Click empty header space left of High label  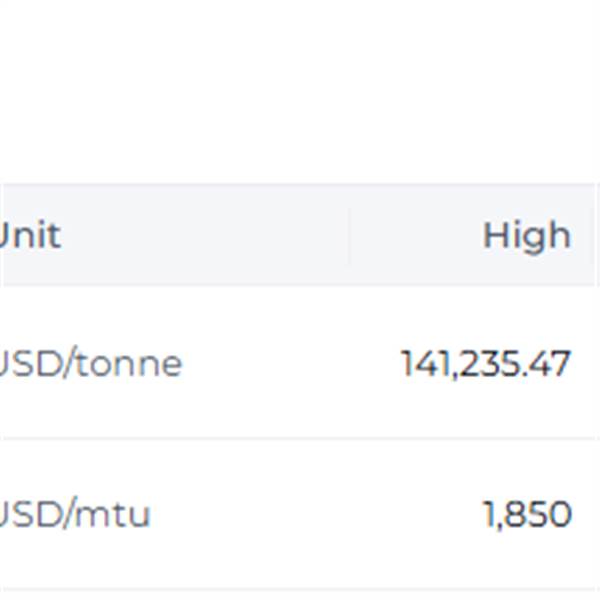point(420,236)
